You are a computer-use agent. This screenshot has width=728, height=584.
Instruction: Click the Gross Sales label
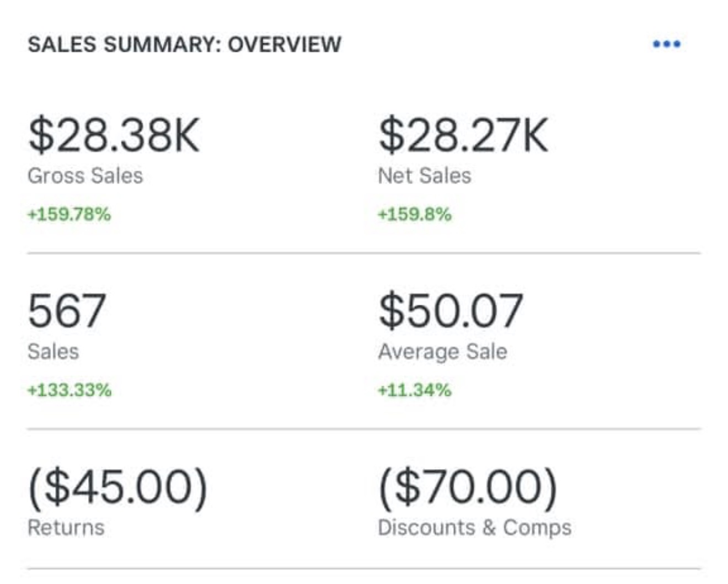pyautogui.click(x=85, y=176)
